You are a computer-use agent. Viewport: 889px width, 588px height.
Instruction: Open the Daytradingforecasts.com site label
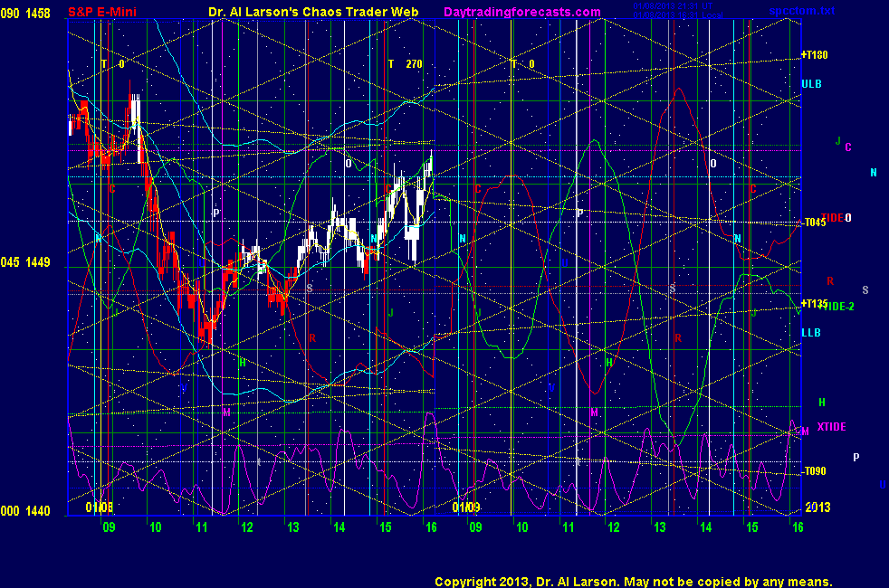click(522, 12)
